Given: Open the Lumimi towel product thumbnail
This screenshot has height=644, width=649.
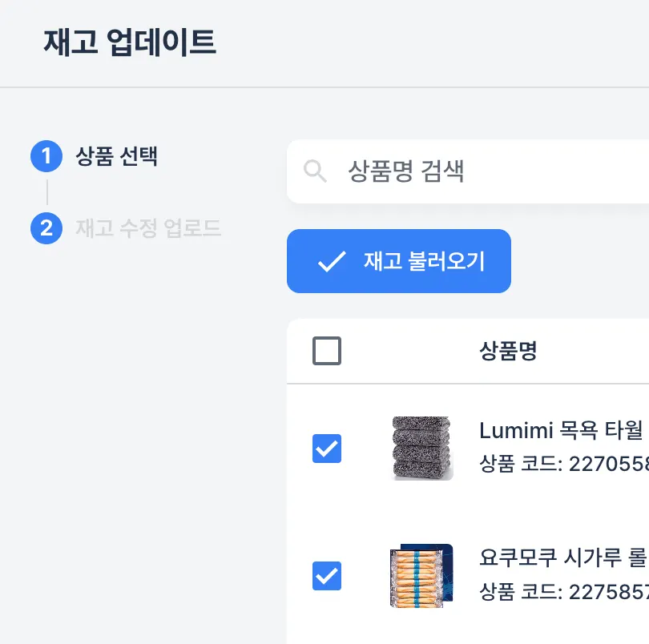Looking at the screenshot, I should 422,449.
